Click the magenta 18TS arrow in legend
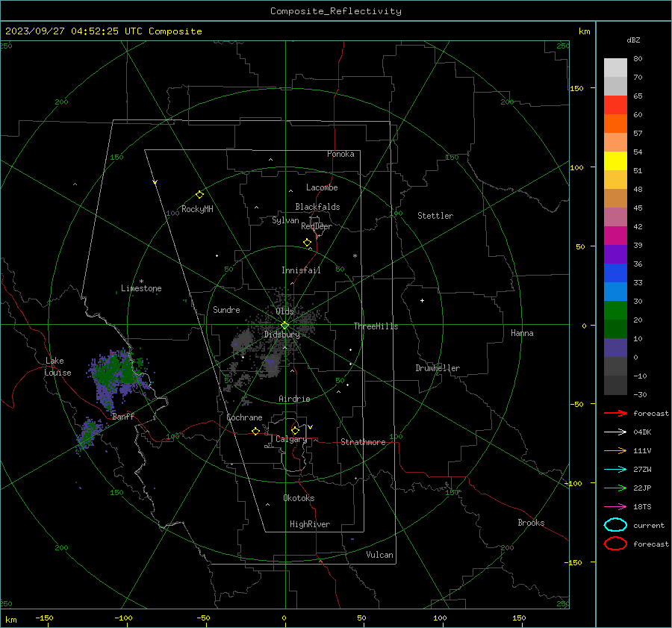672x628 pixels. point(615,507)
